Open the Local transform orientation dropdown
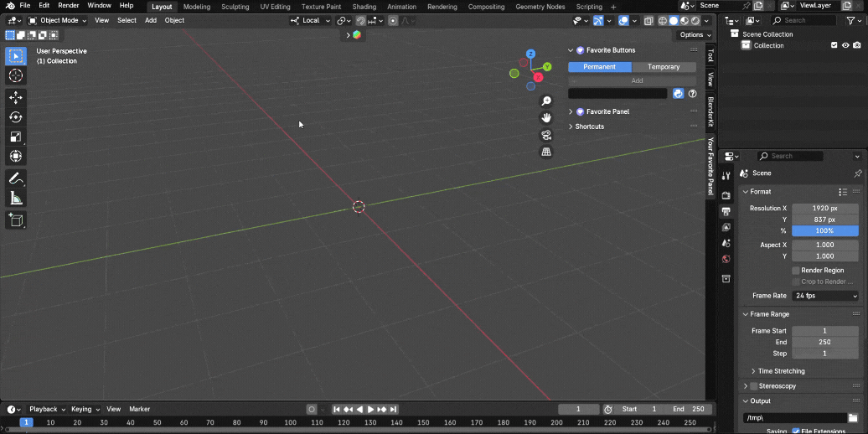The width and height of the screenshot is (868, 434). [311, 20]
